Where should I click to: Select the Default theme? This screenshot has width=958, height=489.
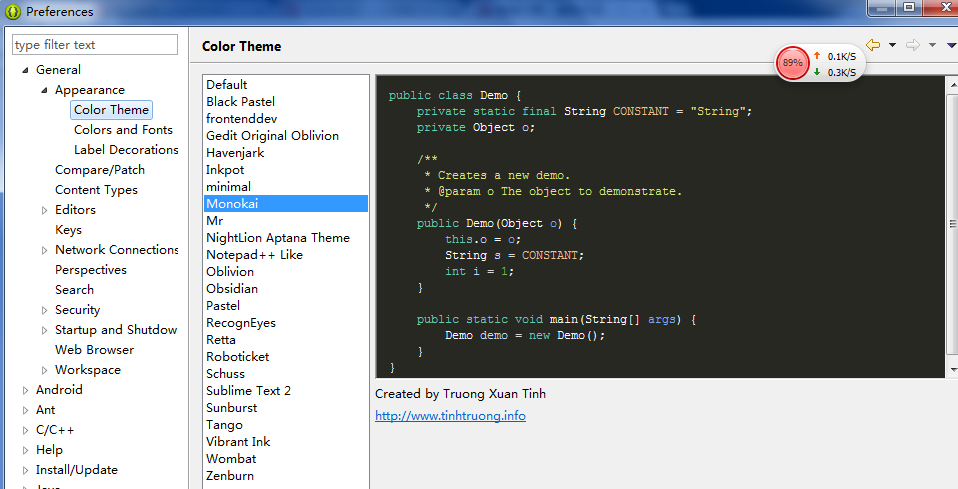[x=286, y=84]
